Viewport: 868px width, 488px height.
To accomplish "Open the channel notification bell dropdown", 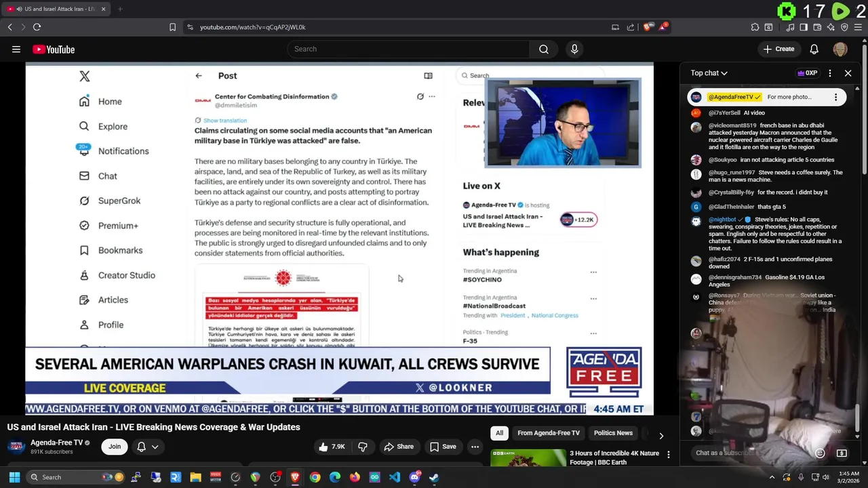I will [148, 447].
